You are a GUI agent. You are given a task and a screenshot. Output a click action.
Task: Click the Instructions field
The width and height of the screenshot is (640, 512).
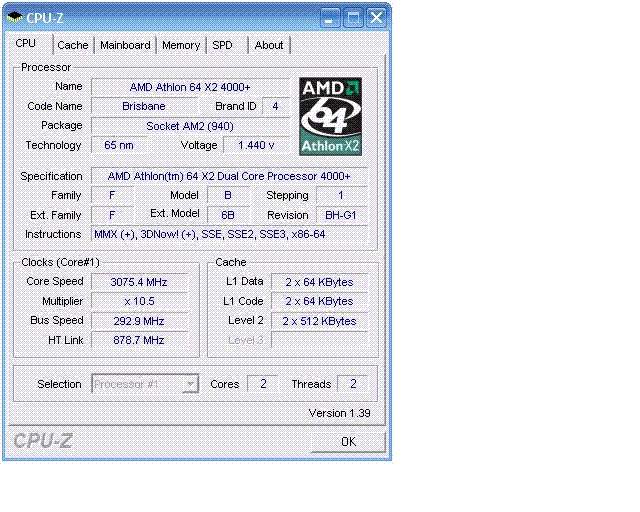click(229, 234)
